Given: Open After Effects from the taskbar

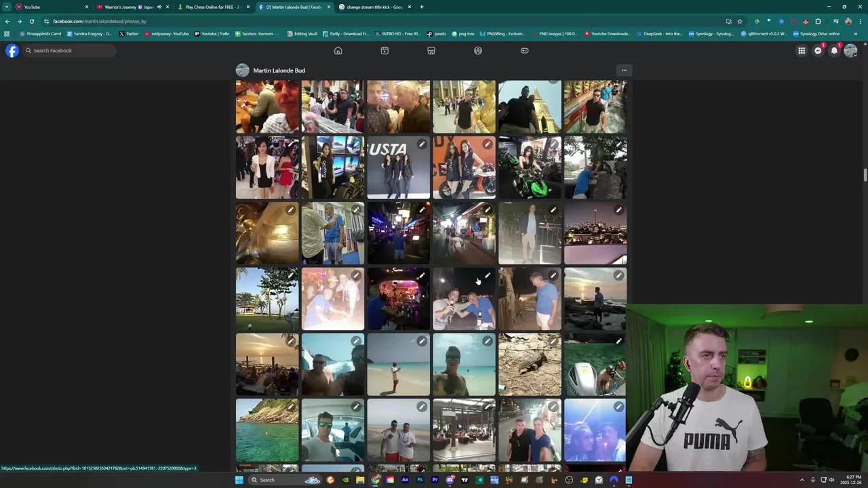Looking at the screenshot, I should pyautogui.click(x=405, y=480).
